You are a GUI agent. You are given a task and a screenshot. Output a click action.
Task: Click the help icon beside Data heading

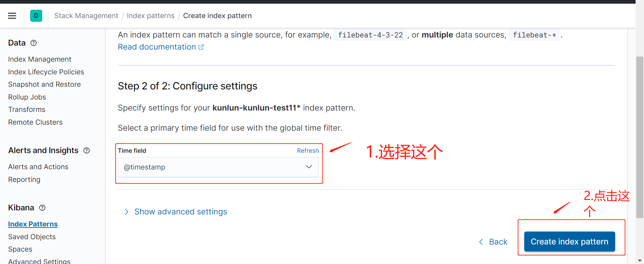point(34,43)
